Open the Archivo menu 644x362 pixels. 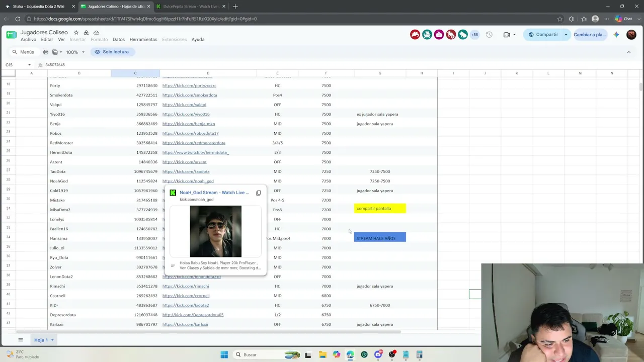coord(28,40)
